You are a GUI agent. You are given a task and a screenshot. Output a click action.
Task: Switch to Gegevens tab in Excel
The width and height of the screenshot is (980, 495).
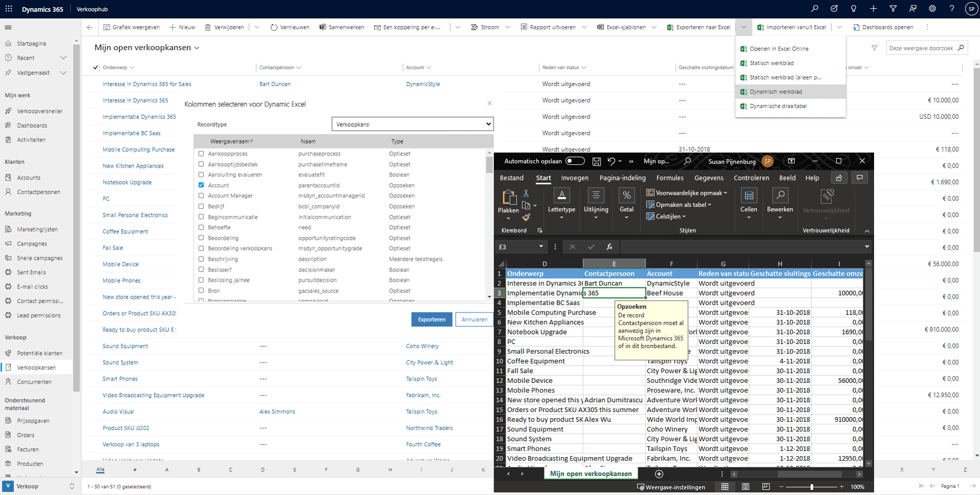tap(709, 178)
